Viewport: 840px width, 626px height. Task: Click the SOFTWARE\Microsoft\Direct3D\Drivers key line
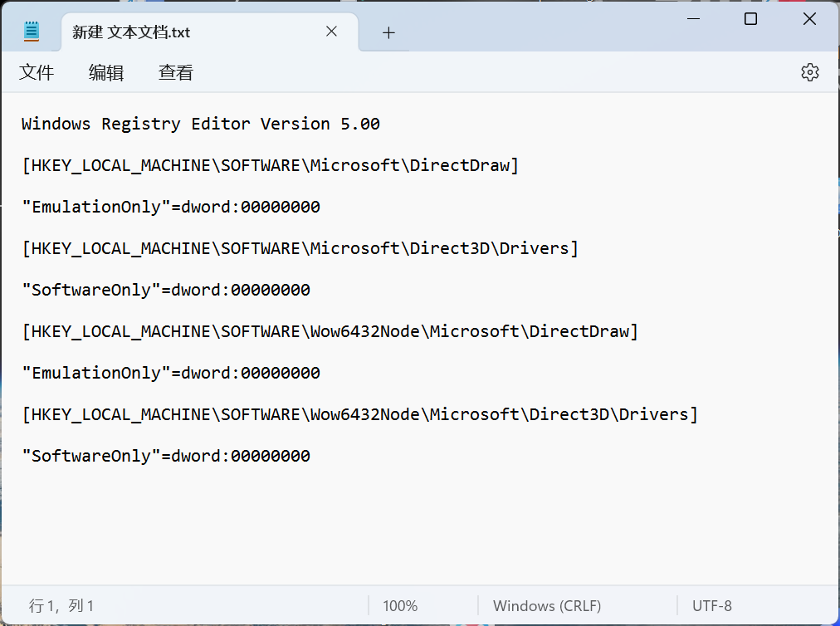coord(300,248)
